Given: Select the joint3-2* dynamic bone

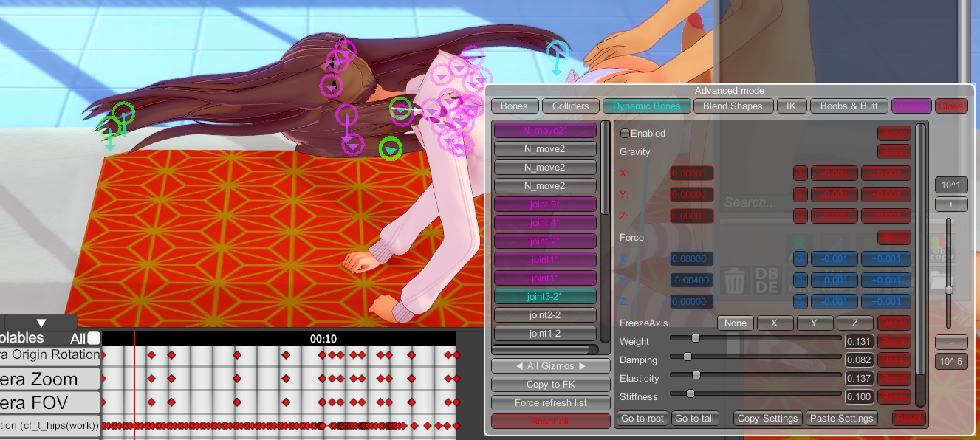Looking at the screenshot, I should tap(545, 297).
